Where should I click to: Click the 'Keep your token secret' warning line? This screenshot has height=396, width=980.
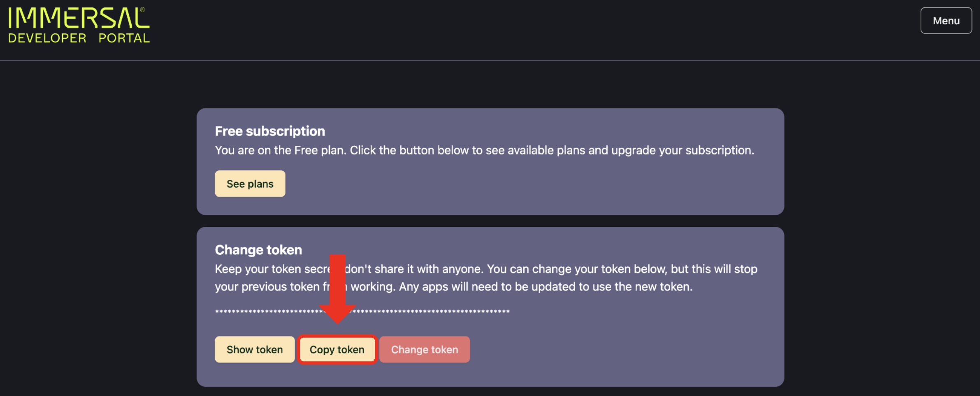(486, 269)
